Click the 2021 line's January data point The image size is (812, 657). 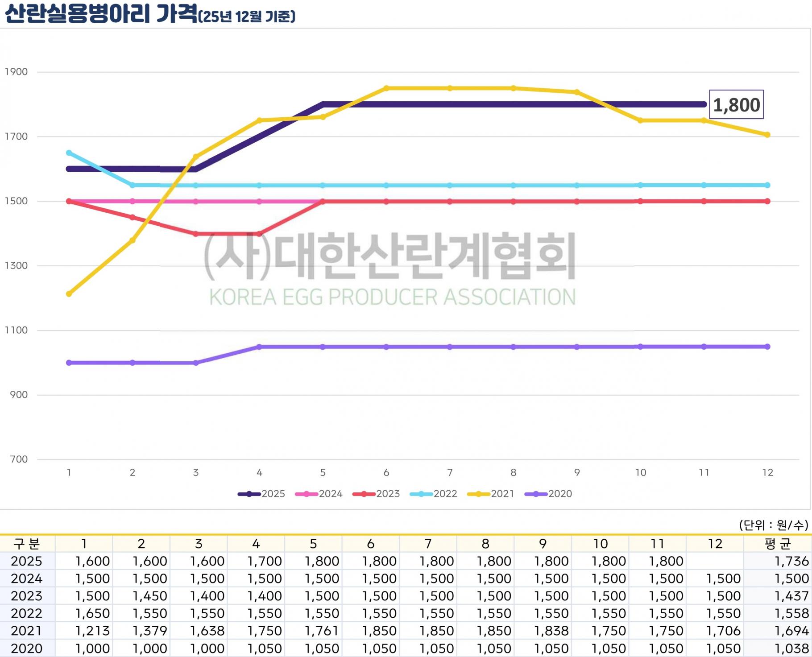tap(69, 294)
